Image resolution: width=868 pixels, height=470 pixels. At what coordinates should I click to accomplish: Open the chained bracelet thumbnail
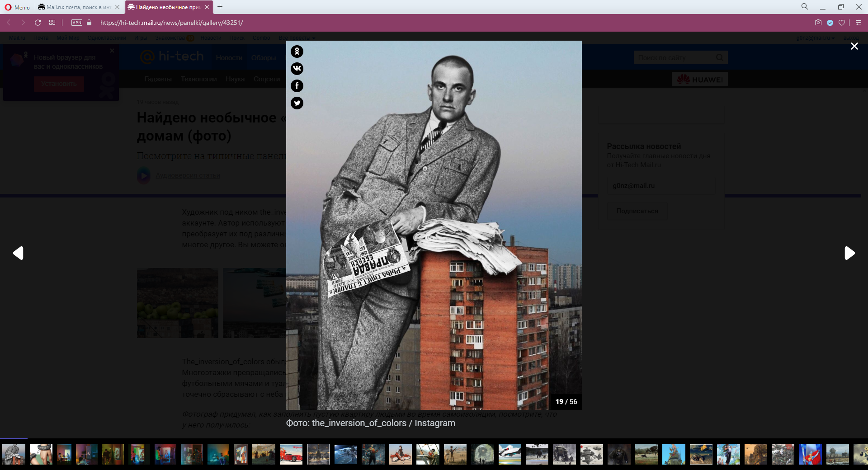pyautogui.click(x=41, y=454)
